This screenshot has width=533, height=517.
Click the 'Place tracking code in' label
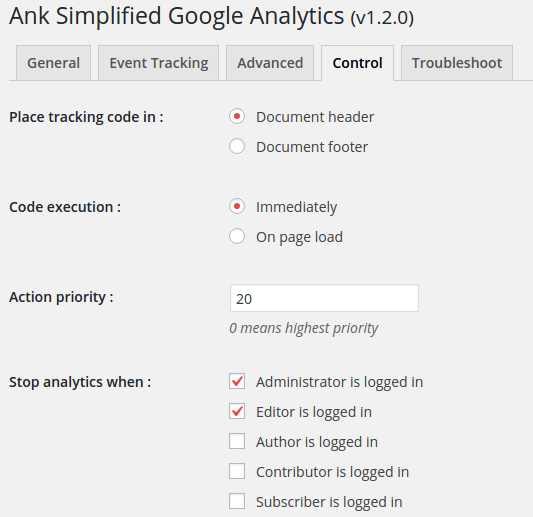[x=86, y=117]
